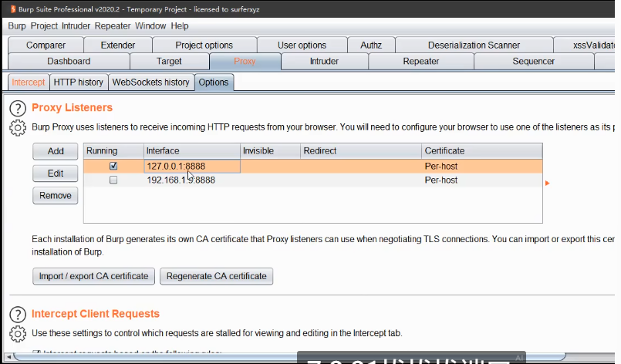
Task: Click Regenerate CA certificate button
Action: (x=216, y=276)
